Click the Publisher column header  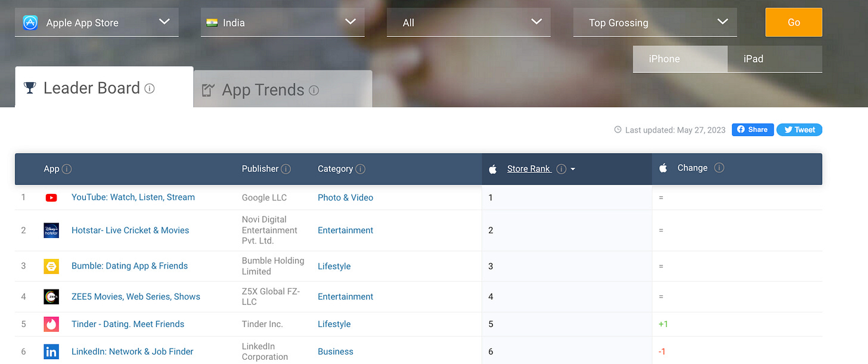(x=260, y=169)
